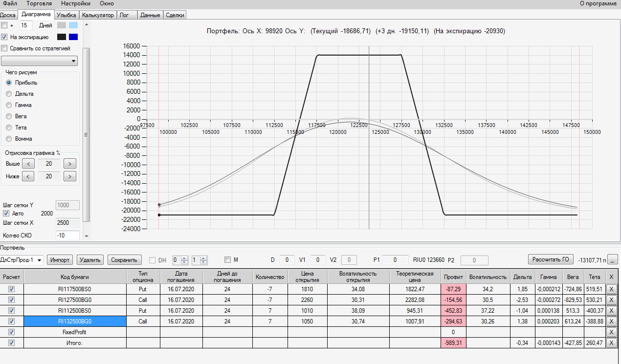
Task: Click the Импорт button
Action: tap(60, 260)
